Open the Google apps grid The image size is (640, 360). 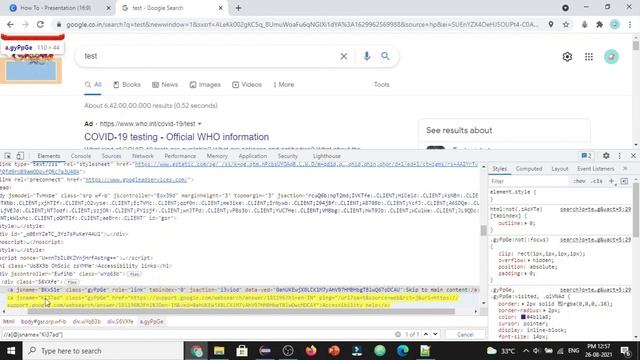tap(589, 57)
